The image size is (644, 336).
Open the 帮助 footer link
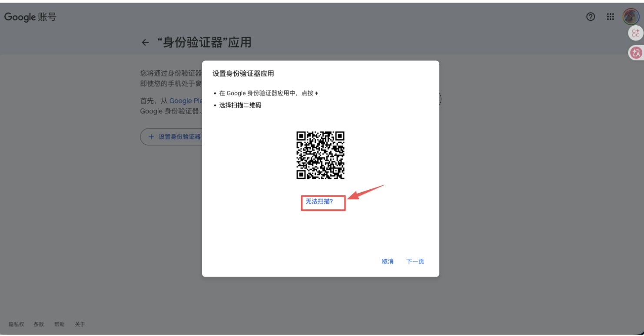59,324
